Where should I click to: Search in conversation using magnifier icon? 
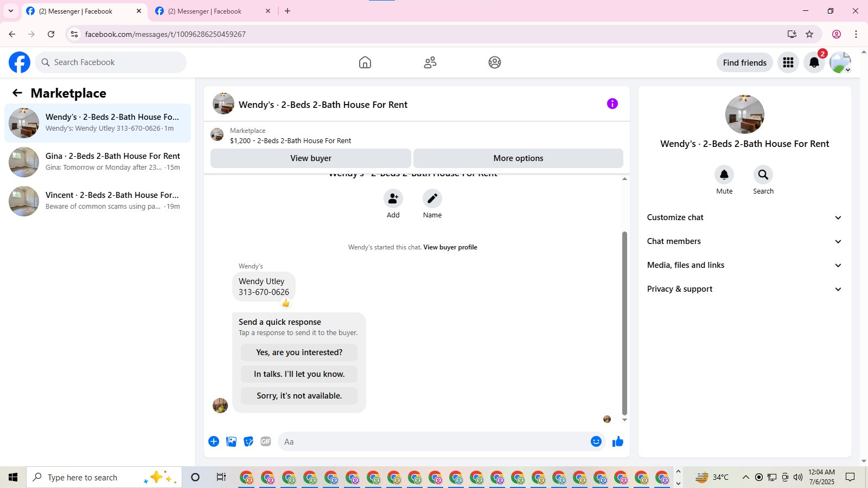[x=763, y=175]
